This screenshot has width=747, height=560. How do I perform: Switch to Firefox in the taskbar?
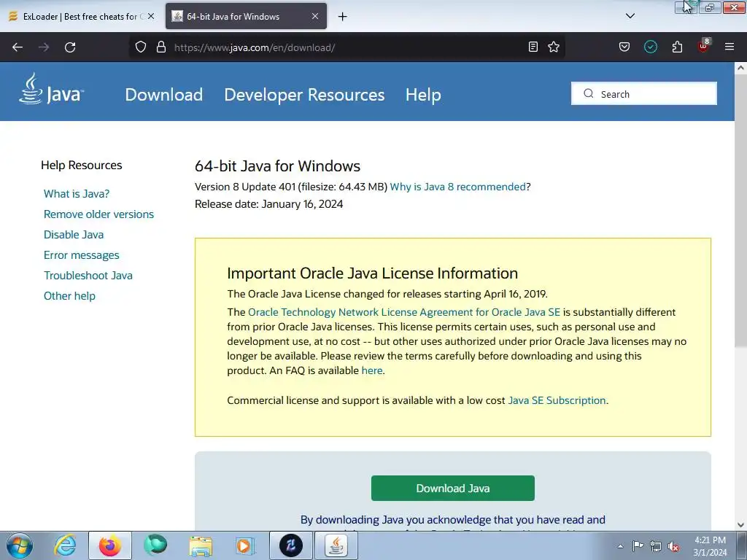[110, 545]
